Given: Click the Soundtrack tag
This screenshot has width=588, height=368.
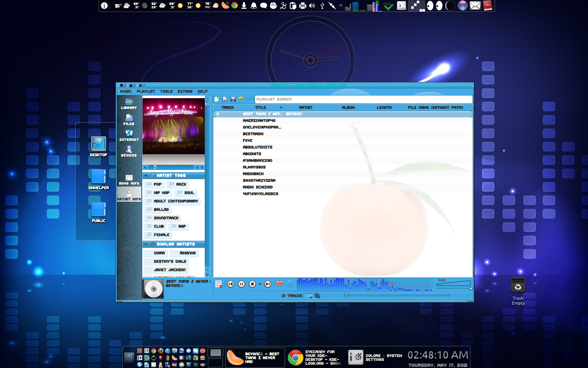Looking at the screenshot, I should point(162,218).
